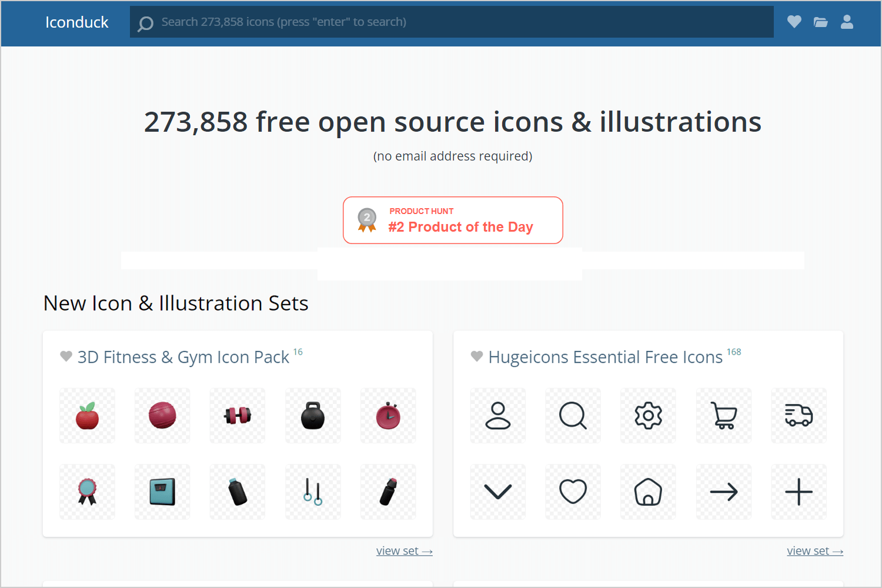Screen dimensions: 882x588
Task: Select the Hugeicons shopping cart icon
Action: click(x=724, y=416)
